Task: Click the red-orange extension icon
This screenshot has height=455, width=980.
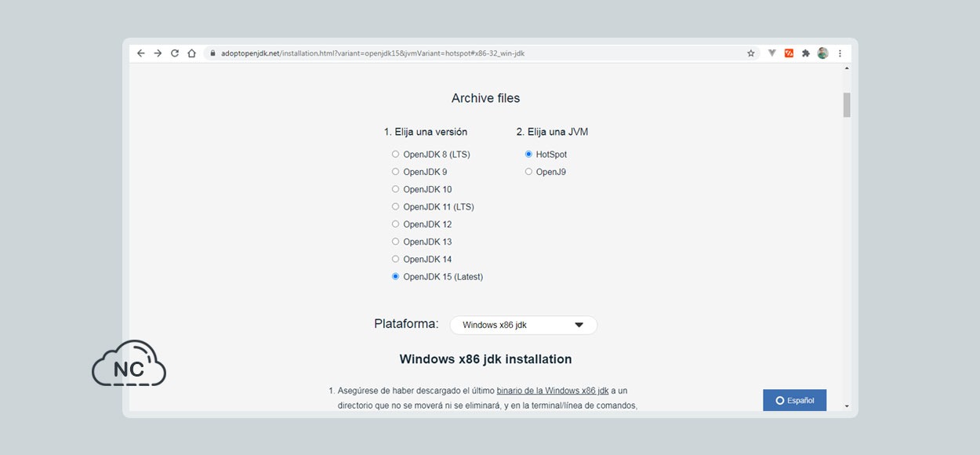Action: click(x=789, y=53)
